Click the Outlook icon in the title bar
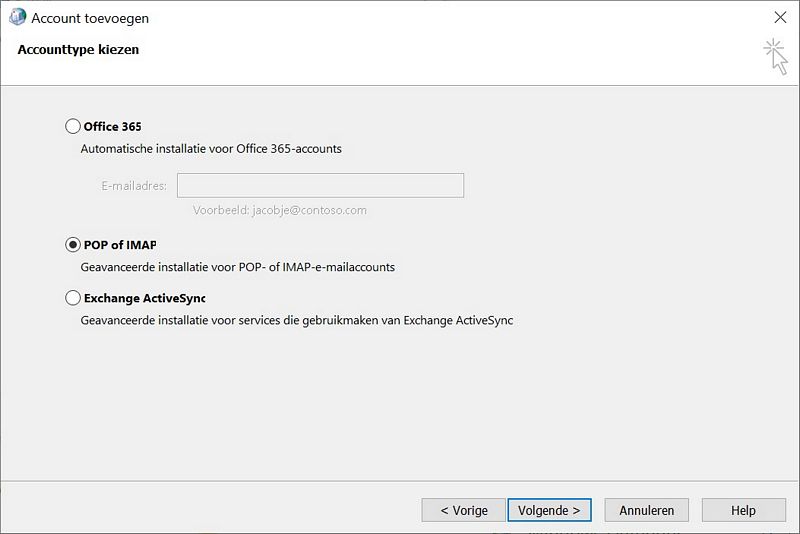 click(17, 17)
